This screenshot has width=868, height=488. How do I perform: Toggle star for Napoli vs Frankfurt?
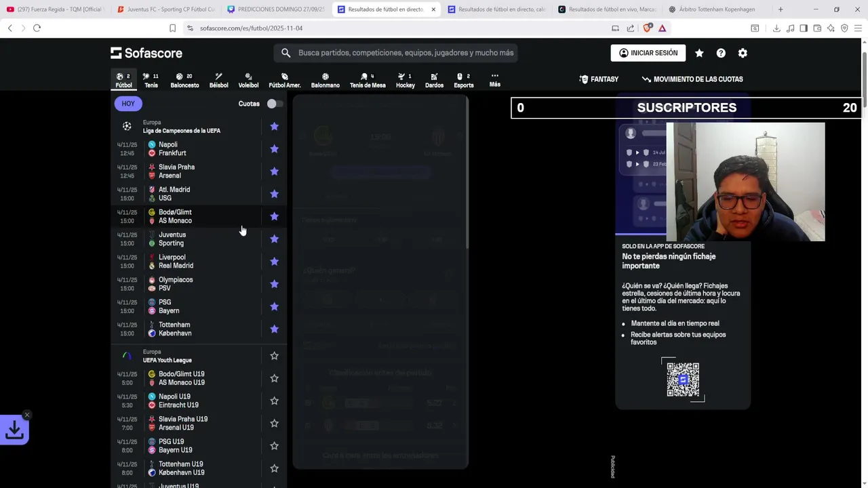click(x=274, y=148)
